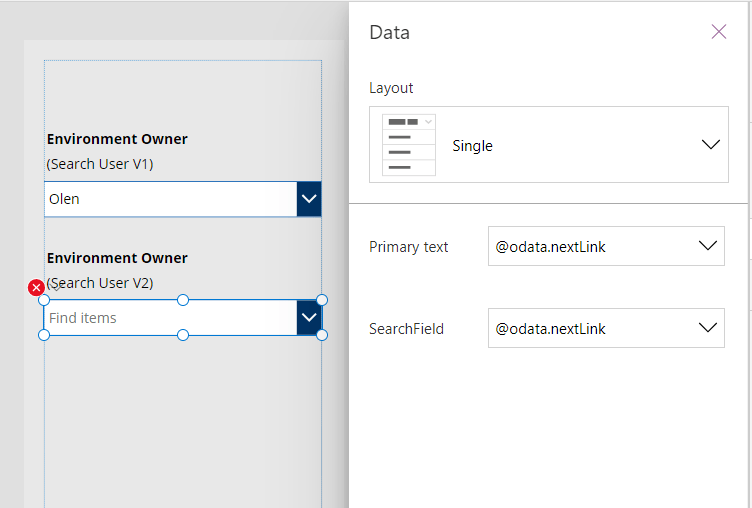Grab the top-center resize handle of the selected control

point(183,300)
